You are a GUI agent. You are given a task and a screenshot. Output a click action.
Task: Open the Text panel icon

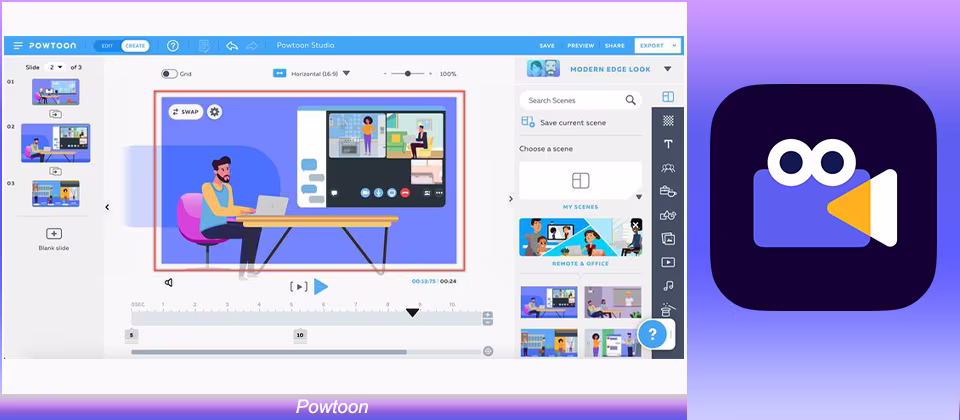[x=668, y=144]
